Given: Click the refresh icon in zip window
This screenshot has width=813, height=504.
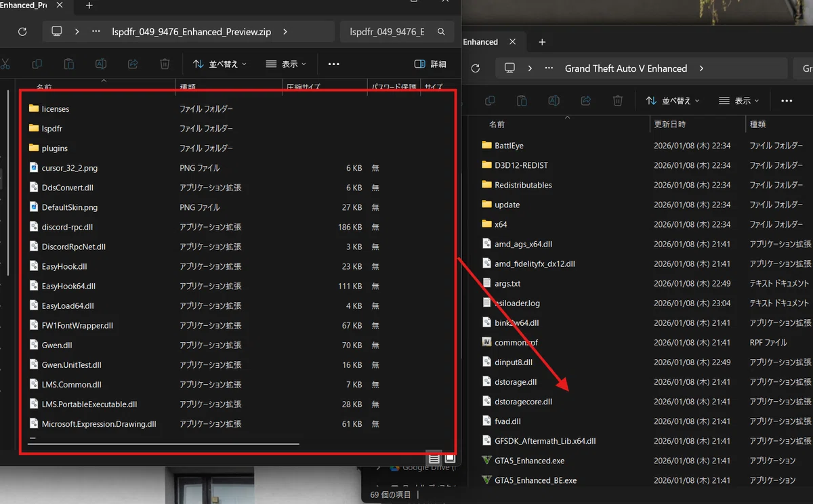Looking at the screenshot, I should [22, 32].
